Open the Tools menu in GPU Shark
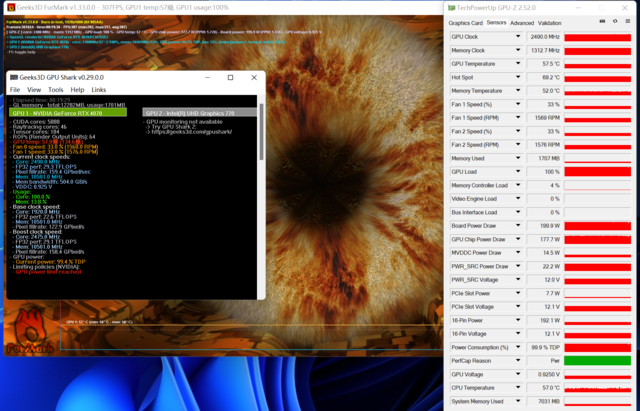This screenshot has width=640, height=411. coord(56,90)
